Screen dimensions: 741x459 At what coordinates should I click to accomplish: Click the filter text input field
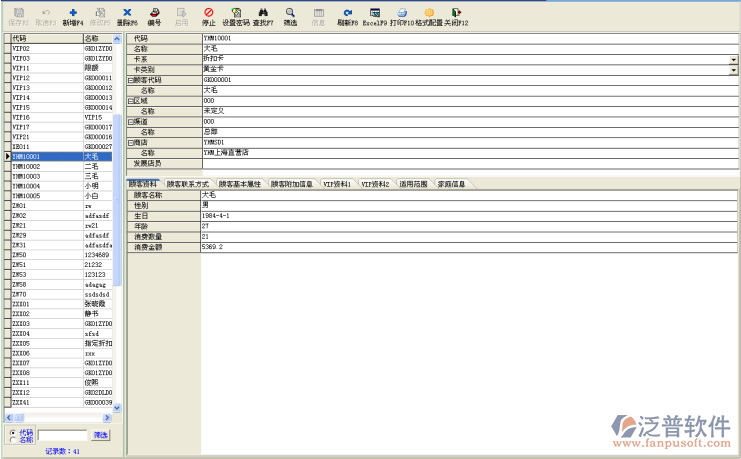pyautogui.click(x=63, y=435)
